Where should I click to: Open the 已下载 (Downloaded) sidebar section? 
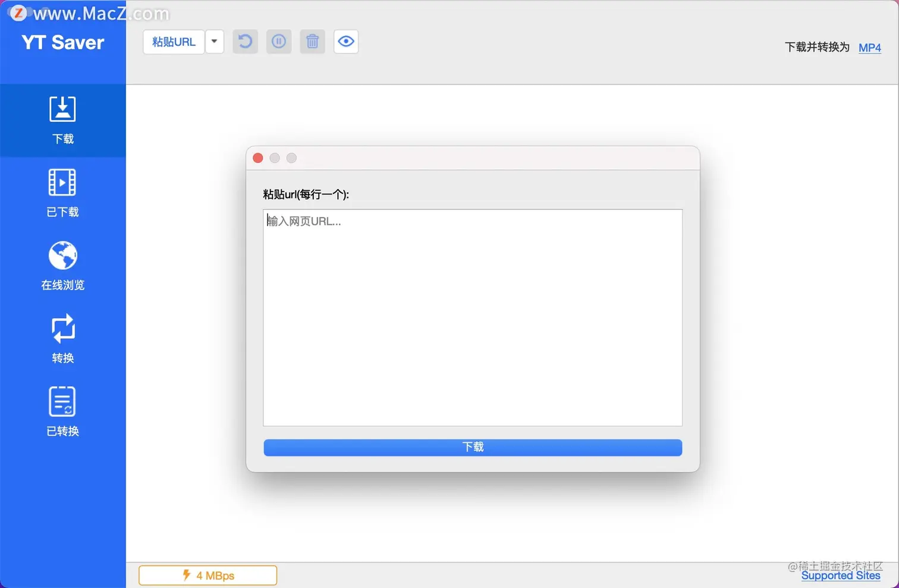[62, 194]
